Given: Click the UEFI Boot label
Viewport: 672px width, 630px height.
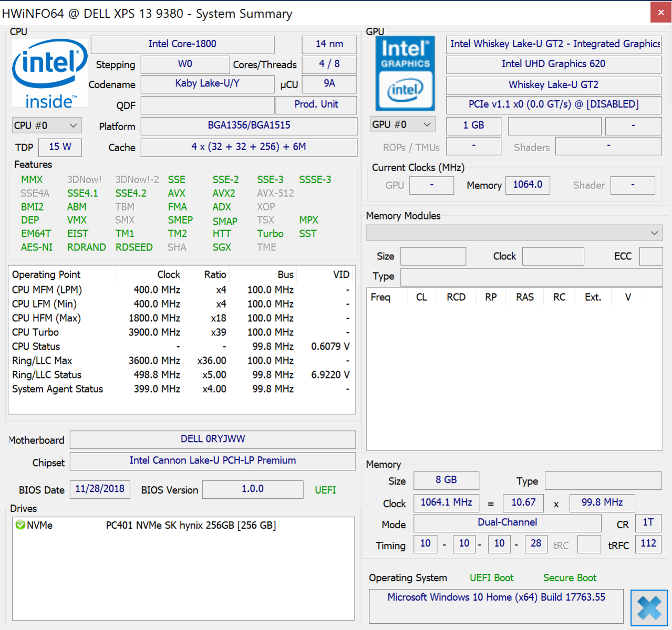Looking at the screenshot, I should [x=491, y=578].
